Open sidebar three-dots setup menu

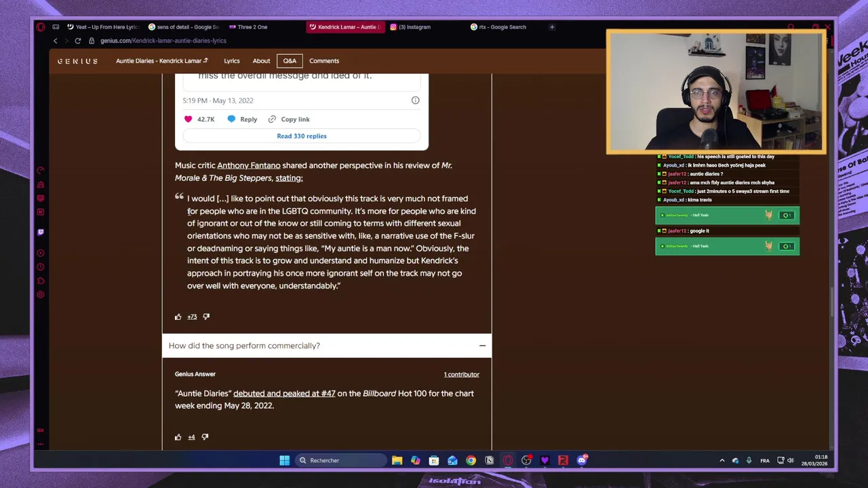pos(41,445)
